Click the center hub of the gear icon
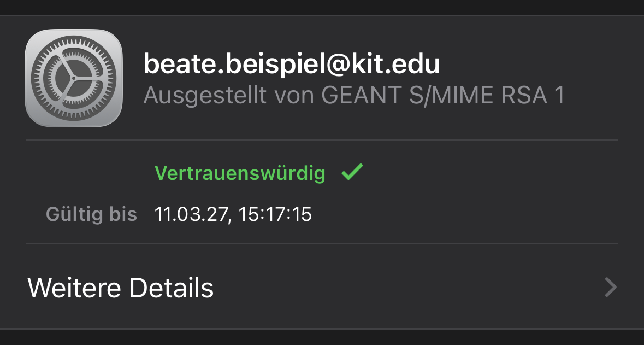644x345 pixels. (73, 78)
